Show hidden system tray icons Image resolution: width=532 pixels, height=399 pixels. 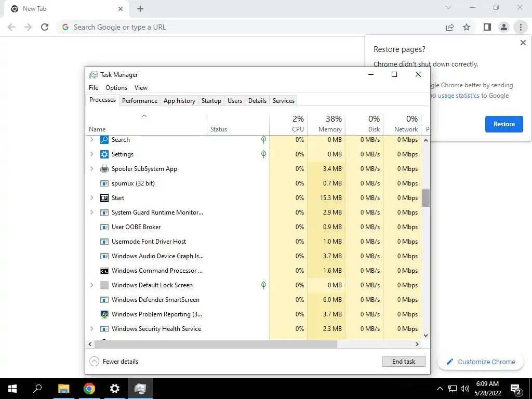440,389
